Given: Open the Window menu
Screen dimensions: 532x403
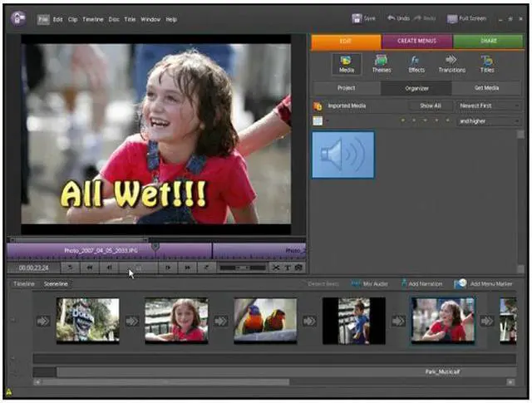Looking at the screenshot, I should pos(150,20).
